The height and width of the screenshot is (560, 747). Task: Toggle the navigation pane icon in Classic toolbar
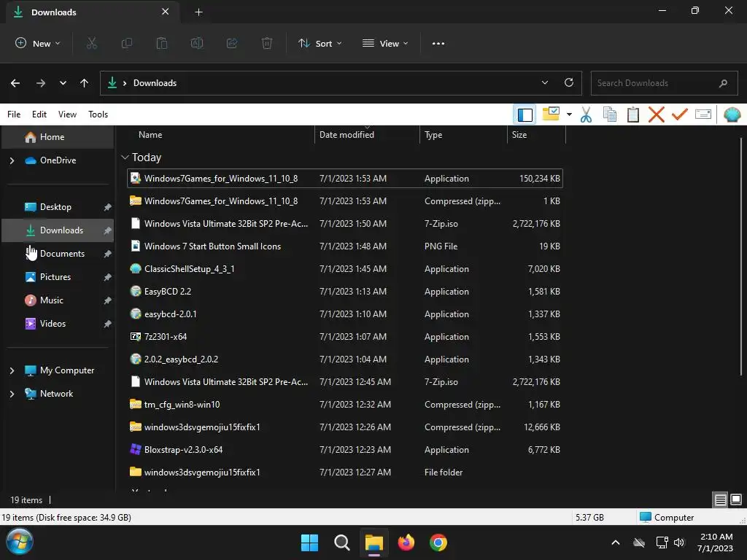click(525, 114)
